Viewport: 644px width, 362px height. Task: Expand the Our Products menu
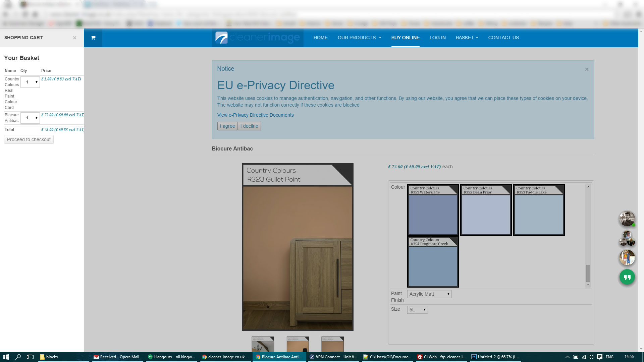click(x=359, y=38)
